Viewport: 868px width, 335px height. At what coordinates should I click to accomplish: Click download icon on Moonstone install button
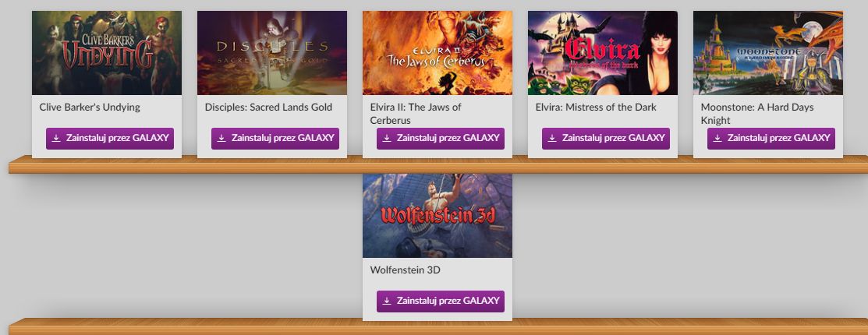717,138
